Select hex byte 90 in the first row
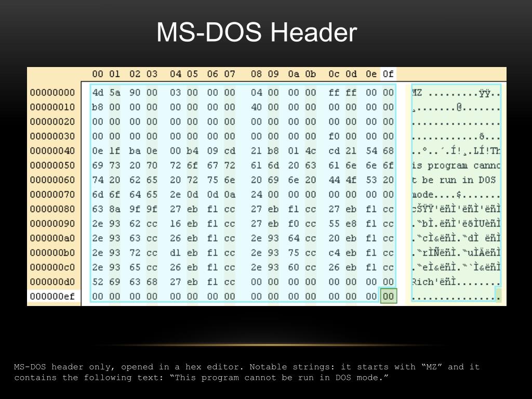This screenshot has height=399, width=532. coord(135,92)
